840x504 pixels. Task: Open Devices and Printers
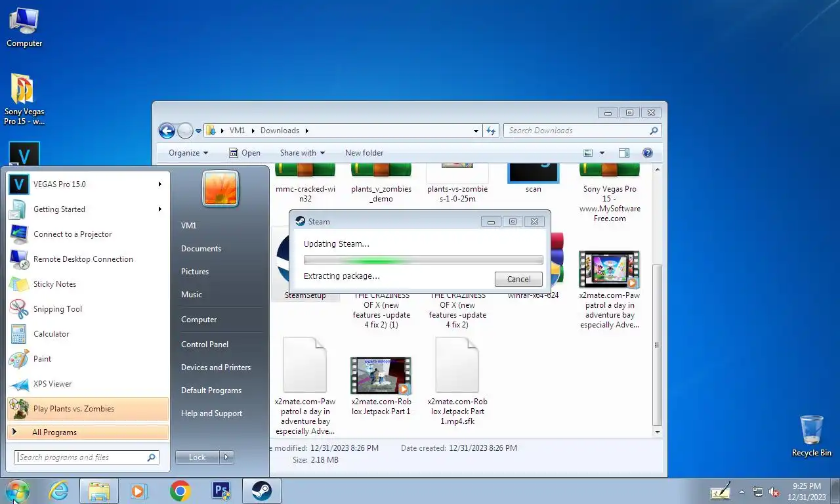click(216, 367)
